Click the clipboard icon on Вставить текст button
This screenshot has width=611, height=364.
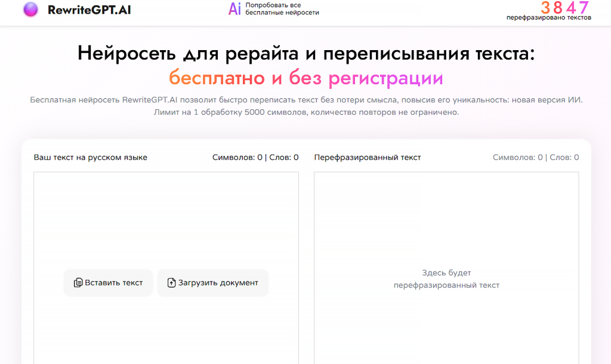(78, 282)
